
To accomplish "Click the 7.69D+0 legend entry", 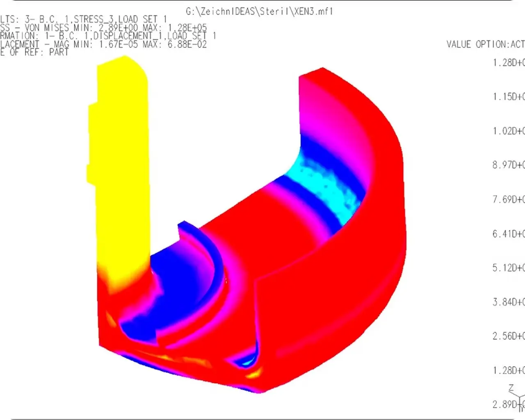I will (508, 199).
